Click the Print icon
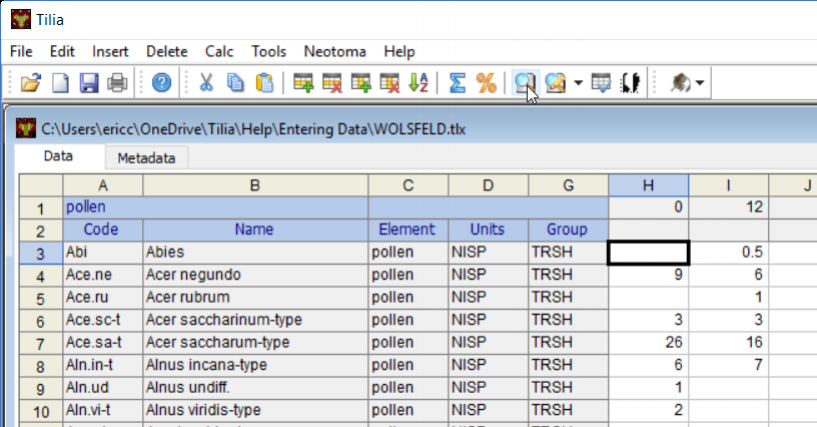Image resolution: width=817 pixels, height=427 pixels. (x=117, y=83)
